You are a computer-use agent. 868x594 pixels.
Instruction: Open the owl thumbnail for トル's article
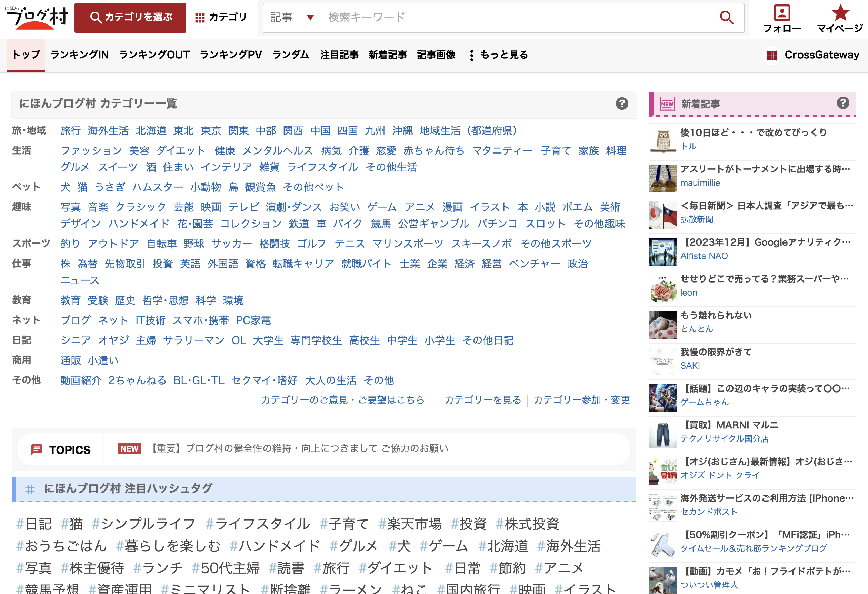(663, 141)
